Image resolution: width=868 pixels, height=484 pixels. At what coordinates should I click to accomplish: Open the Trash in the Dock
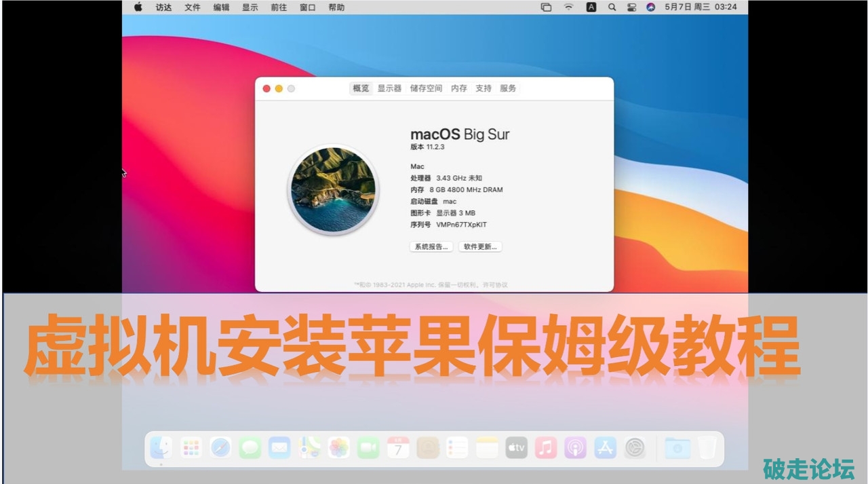(707, 448)
